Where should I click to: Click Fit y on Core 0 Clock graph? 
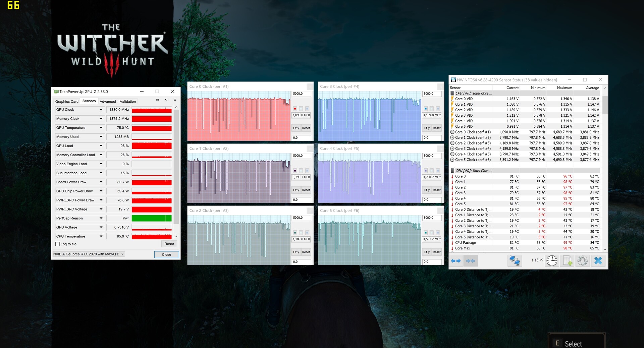[x=296, y=128]
